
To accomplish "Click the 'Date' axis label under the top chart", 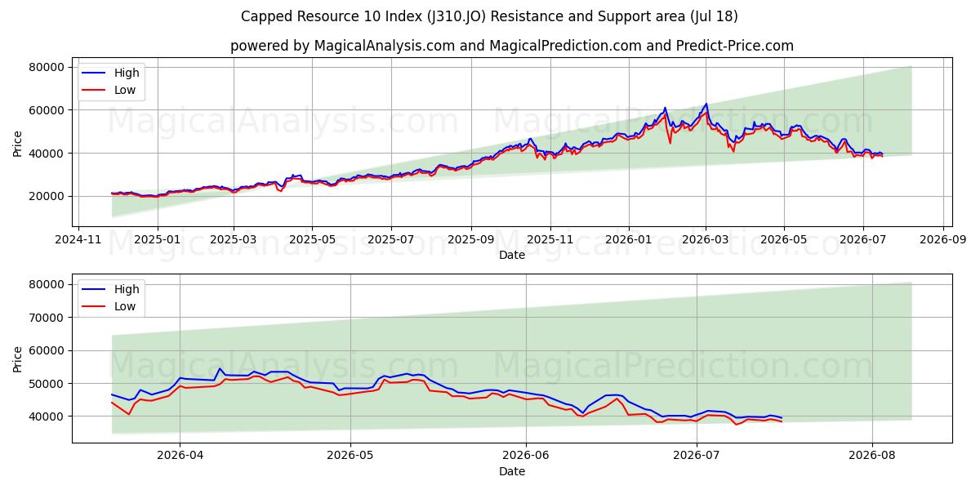I will point(512,256).
